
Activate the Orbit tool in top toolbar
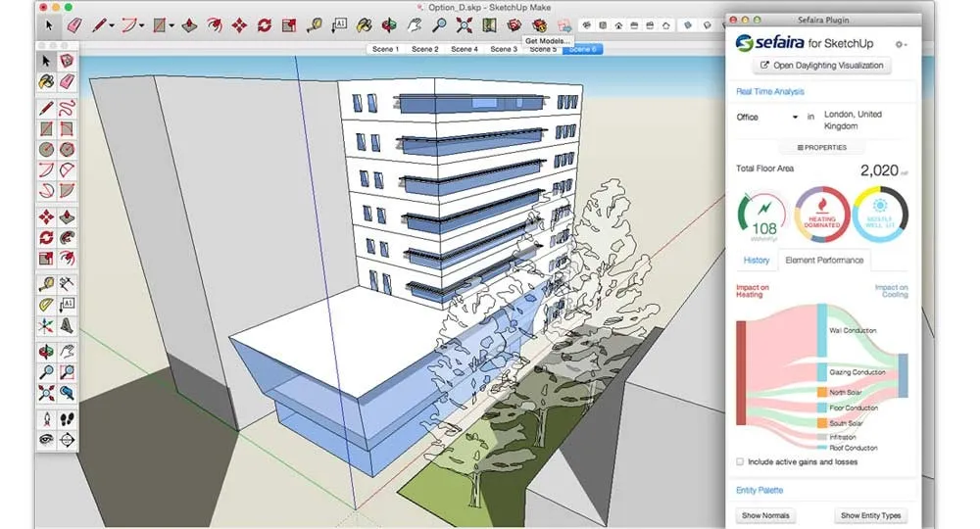click(x=389, y=25)
